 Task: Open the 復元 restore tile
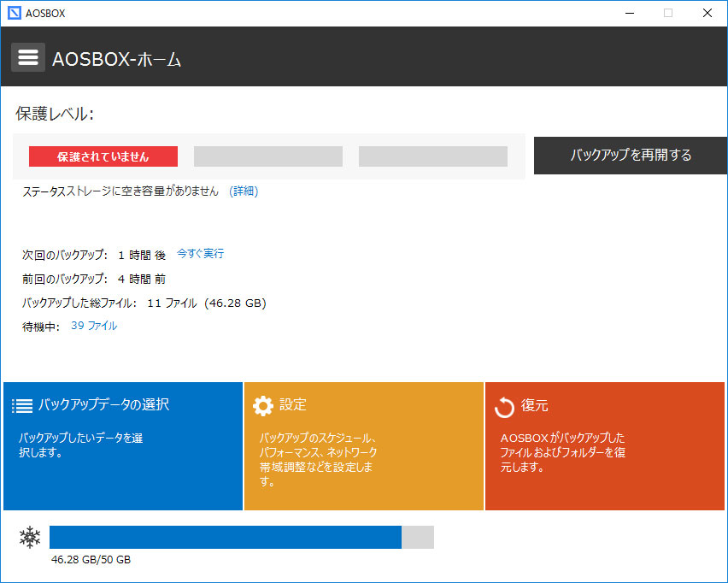(x=604, y=446)
